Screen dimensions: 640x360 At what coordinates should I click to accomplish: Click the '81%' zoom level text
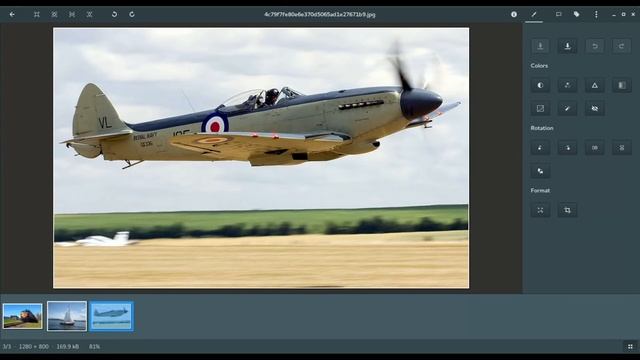click(94, 347)
